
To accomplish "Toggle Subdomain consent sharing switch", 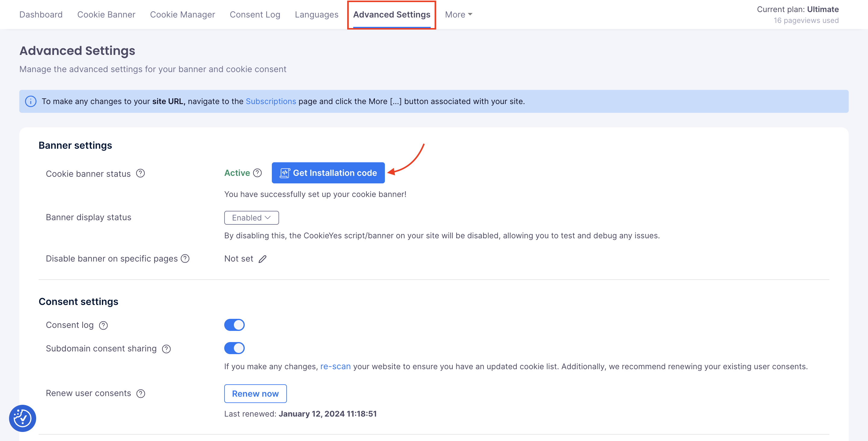I will tap(234, 348).
